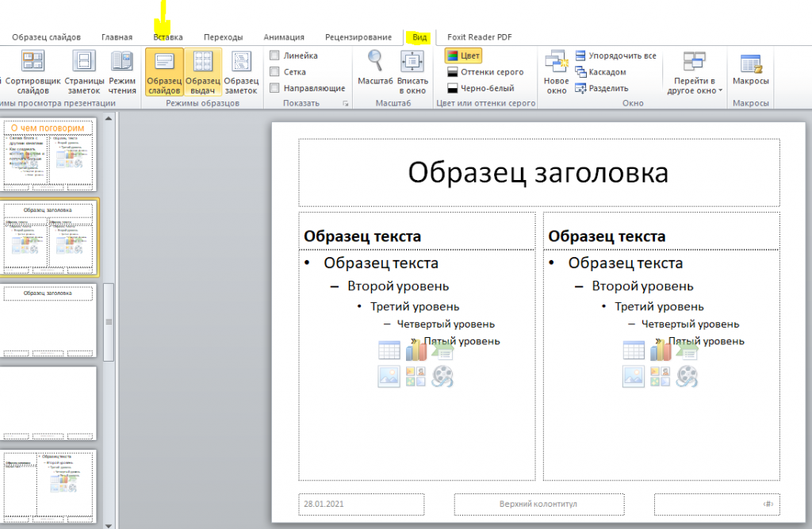Fit slide to window (Вписать в окно)

tap(412, 72)
